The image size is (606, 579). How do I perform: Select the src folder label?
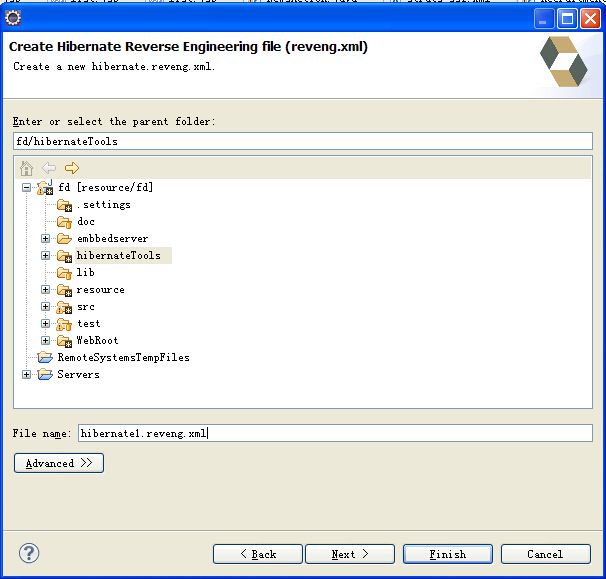point(86,307)
